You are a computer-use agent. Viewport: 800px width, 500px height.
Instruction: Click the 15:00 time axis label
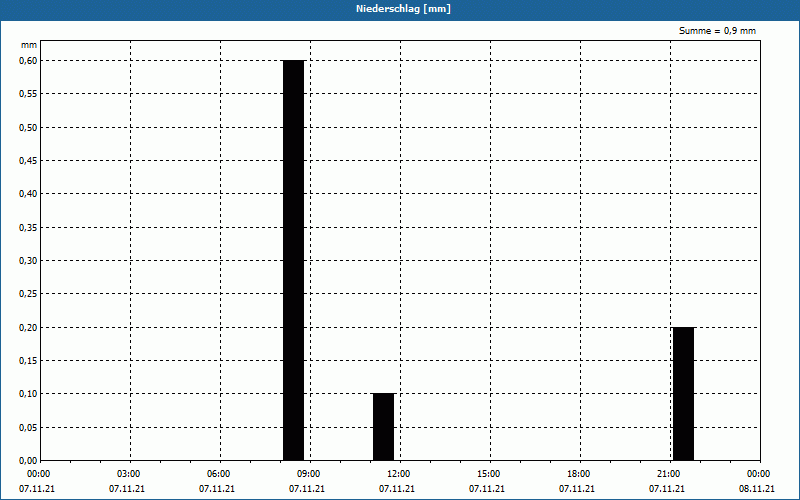(x=489, y=474)
